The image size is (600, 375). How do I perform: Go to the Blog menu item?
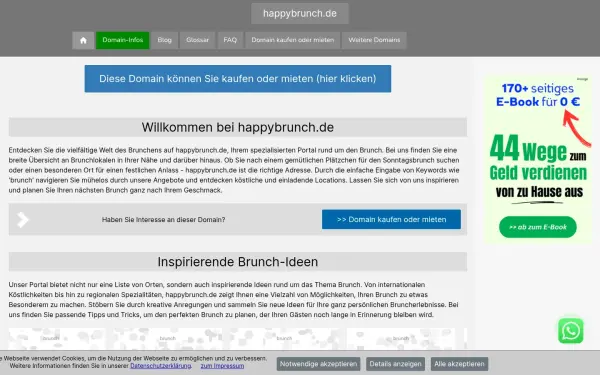click(x=165, y=40)
